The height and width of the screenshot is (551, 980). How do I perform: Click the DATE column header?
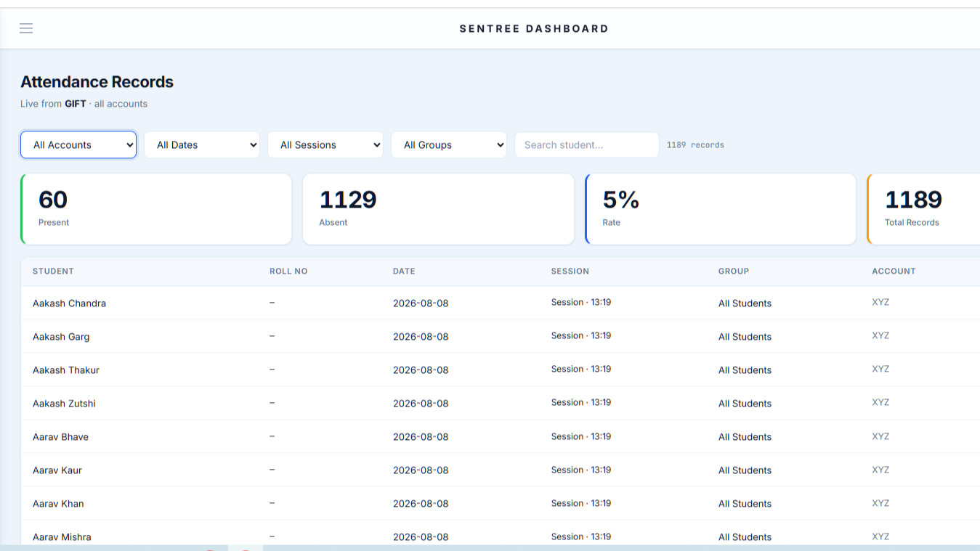pos(404,271)
